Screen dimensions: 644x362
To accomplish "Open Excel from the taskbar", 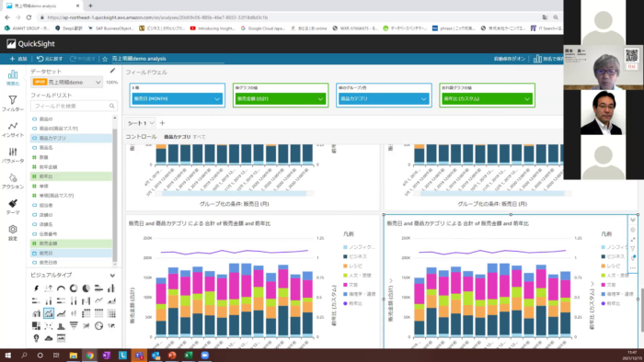I will (188, 356).
